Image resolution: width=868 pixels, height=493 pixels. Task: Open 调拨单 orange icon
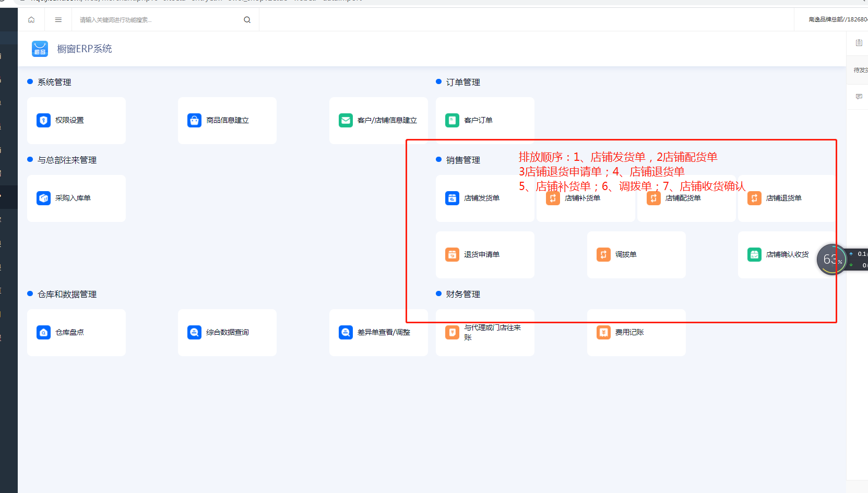(x=603, y=255)
